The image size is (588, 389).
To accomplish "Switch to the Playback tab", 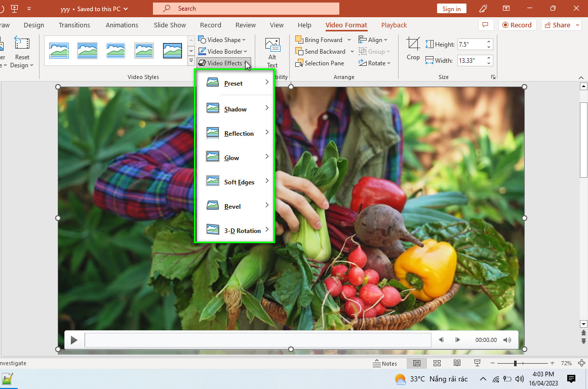I will 394,25.
